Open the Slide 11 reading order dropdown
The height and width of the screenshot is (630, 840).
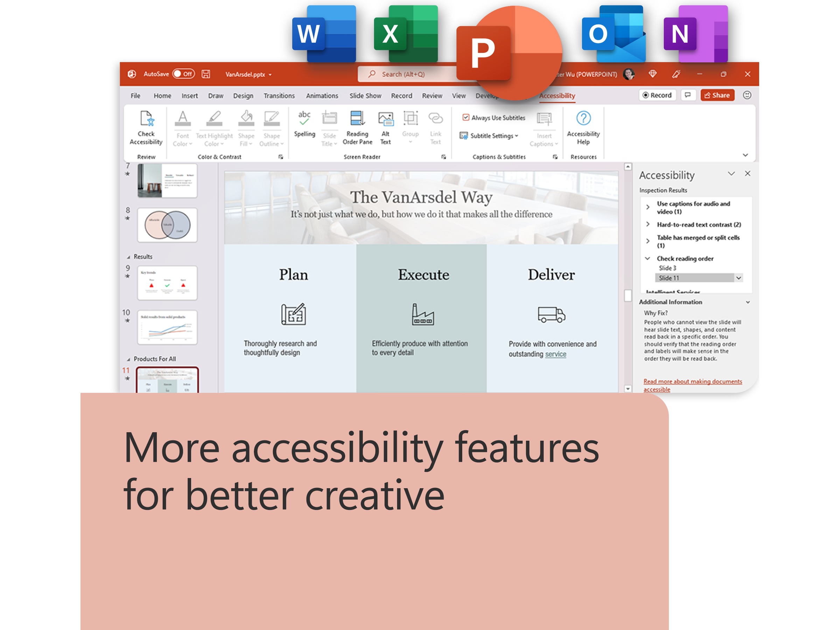coord(738,278)
